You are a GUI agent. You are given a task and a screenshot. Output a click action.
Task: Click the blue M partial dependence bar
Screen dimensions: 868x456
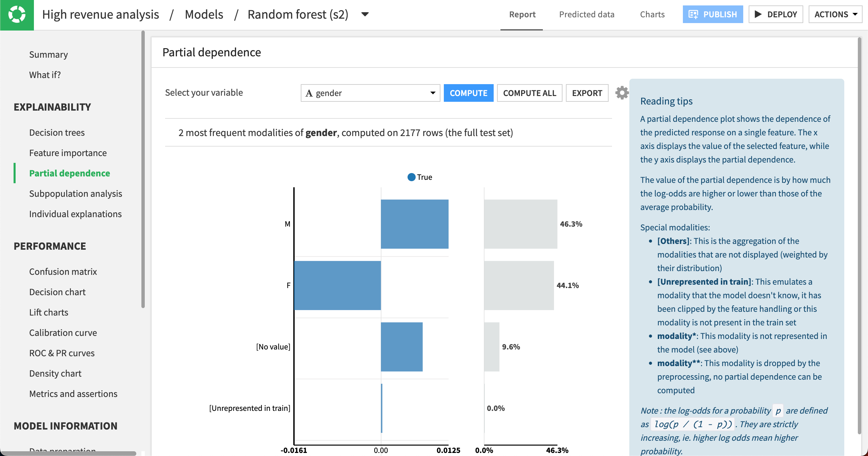414,224
